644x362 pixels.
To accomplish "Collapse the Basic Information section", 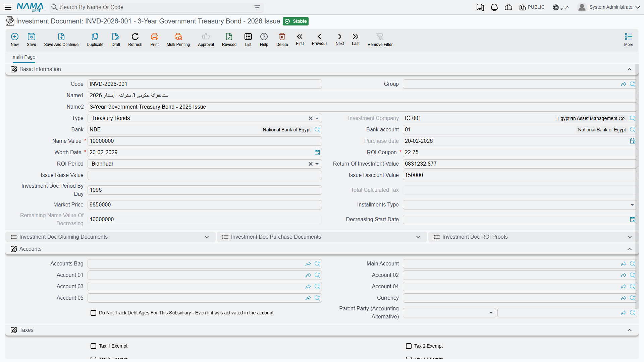I will pos(630,69).
